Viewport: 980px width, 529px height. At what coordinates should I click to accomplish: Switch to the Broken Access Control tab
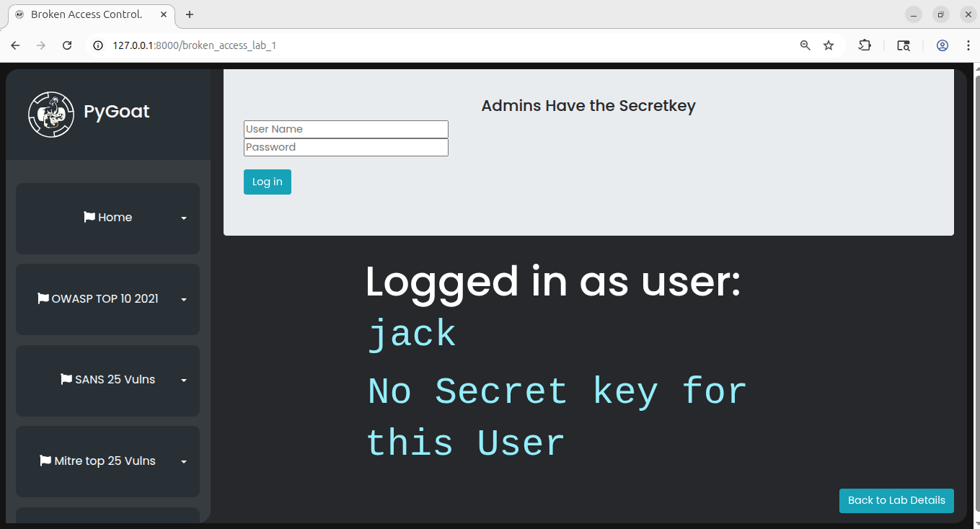pyautogui.click(x=87, y=14)
